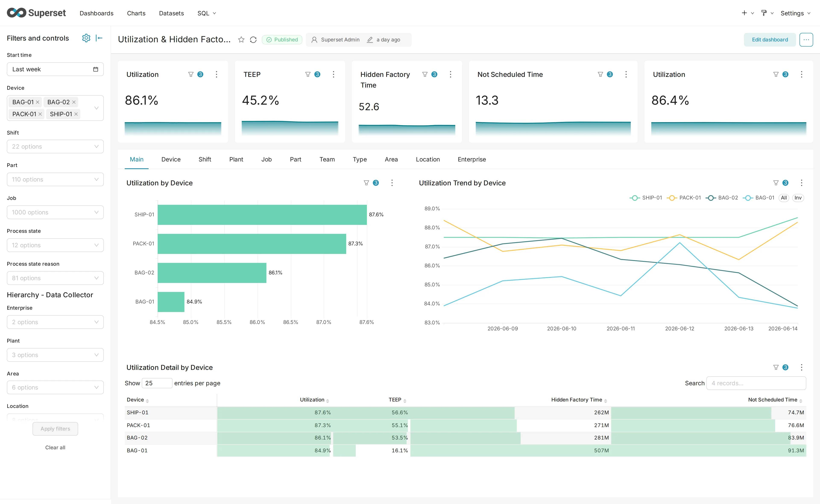Collapse the Filters and controls panel
Image resolution: width=820 pixels, height=504 pixels.
pyautogui.click(x=99, y=38)
